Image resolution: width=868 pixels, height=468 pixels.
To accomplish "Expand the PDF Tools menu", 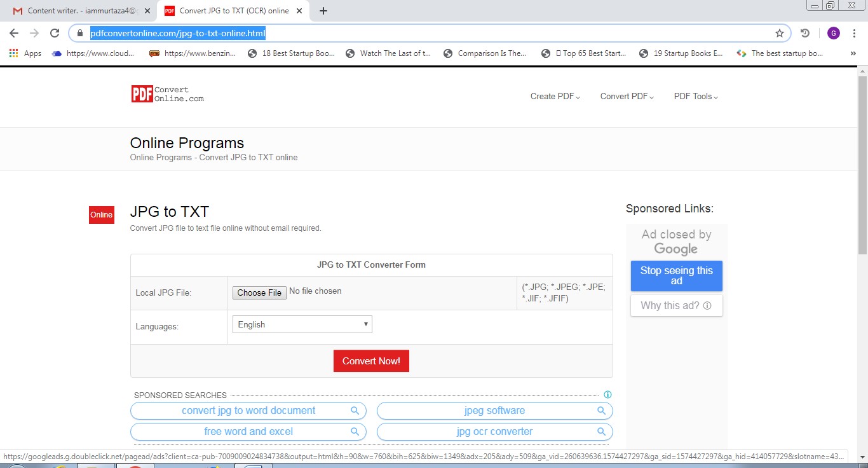I will pos(696,97).
